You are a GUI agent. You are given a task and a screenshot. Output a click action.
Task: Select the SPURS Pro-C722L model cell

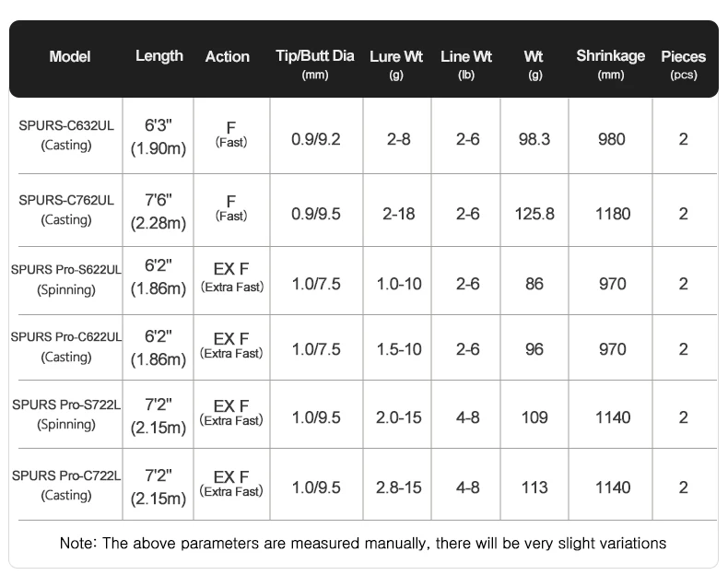point(66,486)
